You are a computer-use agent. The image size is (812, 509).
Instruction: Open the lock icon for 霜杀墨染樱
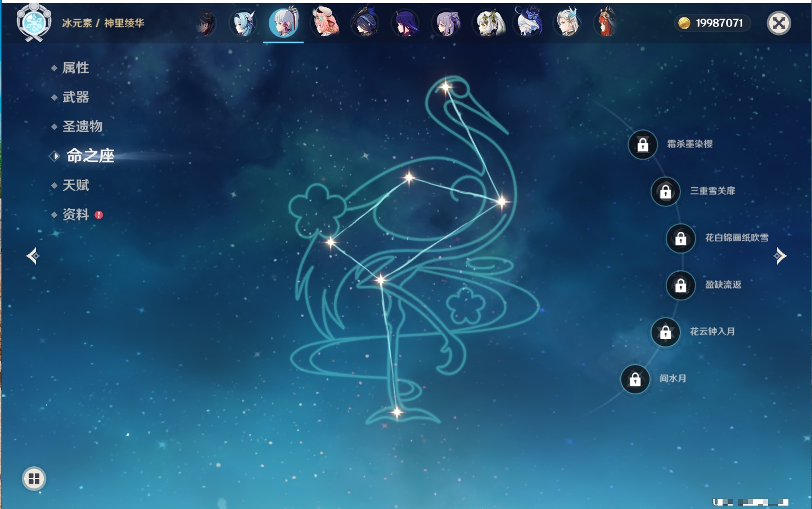click(x=643, y=145)
